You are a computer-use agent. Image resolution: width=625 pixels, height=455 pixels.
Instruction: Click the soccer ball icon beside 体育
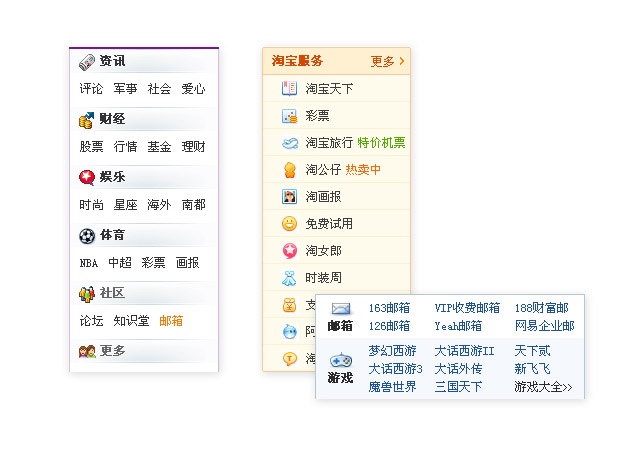click(87, 236)
